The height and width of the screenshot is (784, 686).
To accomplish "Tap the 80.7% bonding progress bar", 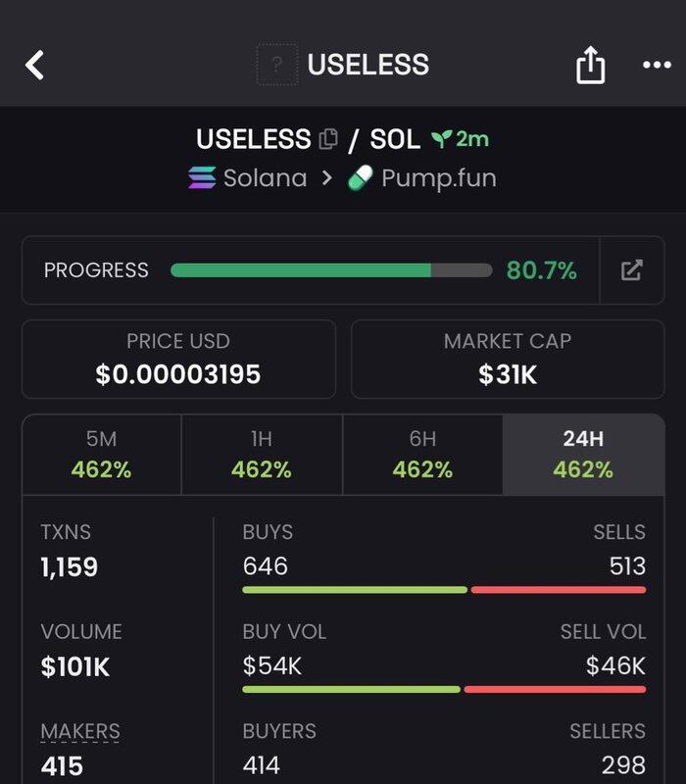I will tap(331, 270).
